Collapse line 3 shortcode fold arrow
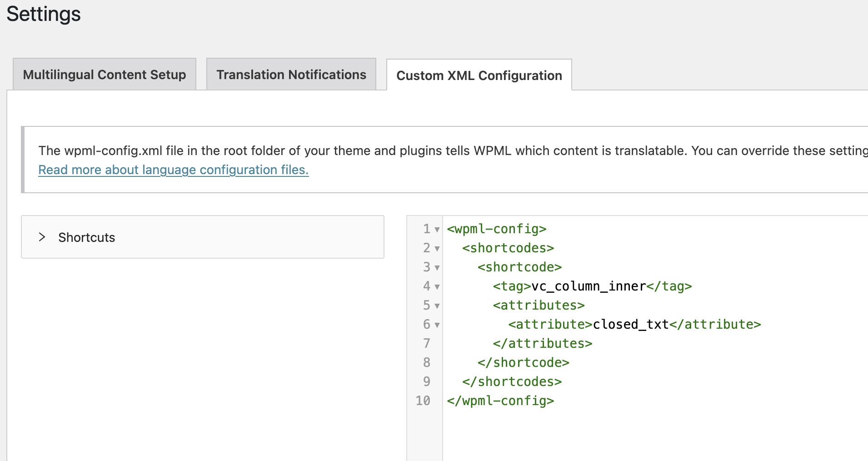The height and width of the screenshot is (461, 868). pos(437,268)
